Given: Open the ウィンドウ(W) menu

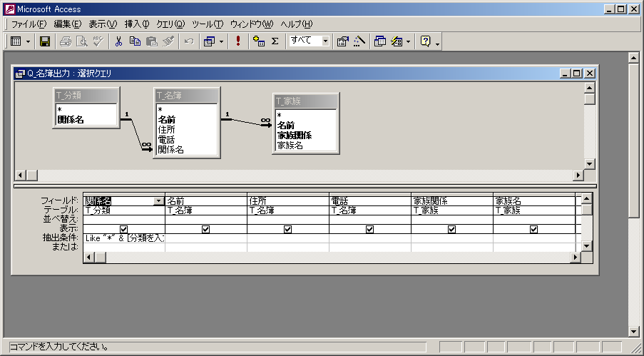Looking at the screenshot, I should [251, 24].
